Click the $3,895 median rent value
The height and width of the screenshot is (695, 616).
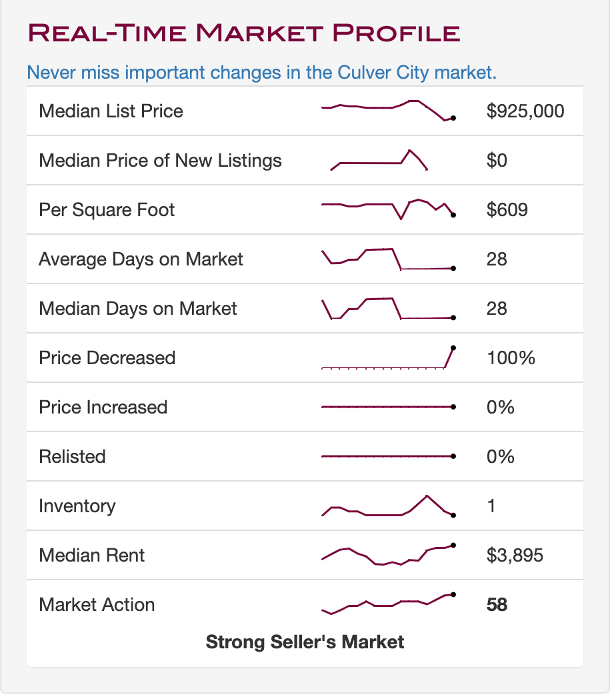pyautogui.click(x=515, y=555)
